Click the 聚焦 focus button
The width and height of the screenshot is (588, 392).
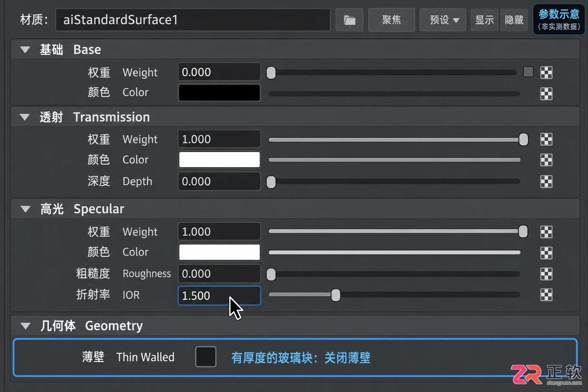tap(392, 20)
